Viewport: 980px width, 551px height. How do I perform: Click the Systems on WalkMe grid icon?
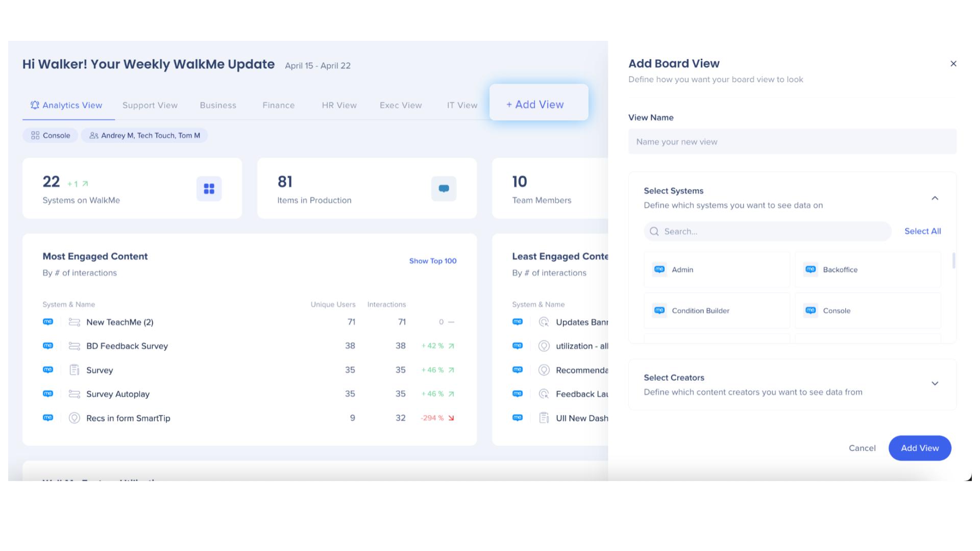click(209, 189)
